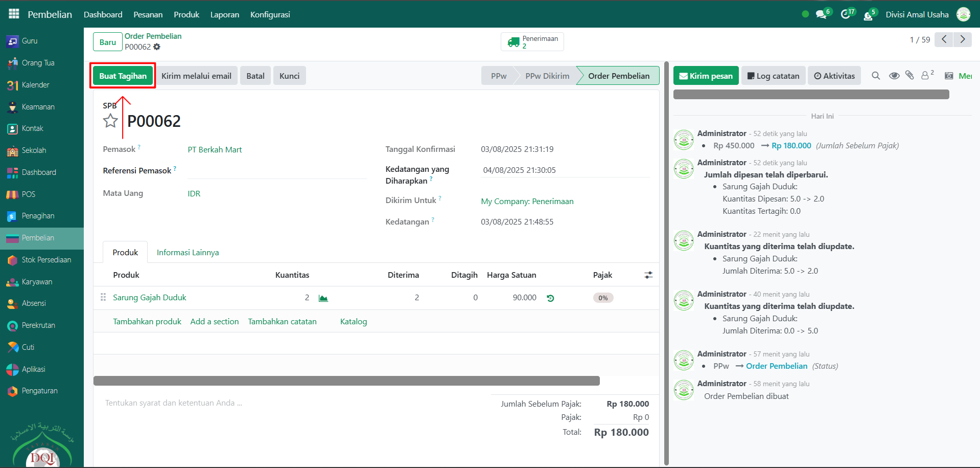Open the followers icon showing 2
The height and width of the screenshot is (468, 980).
coord(926,76)
